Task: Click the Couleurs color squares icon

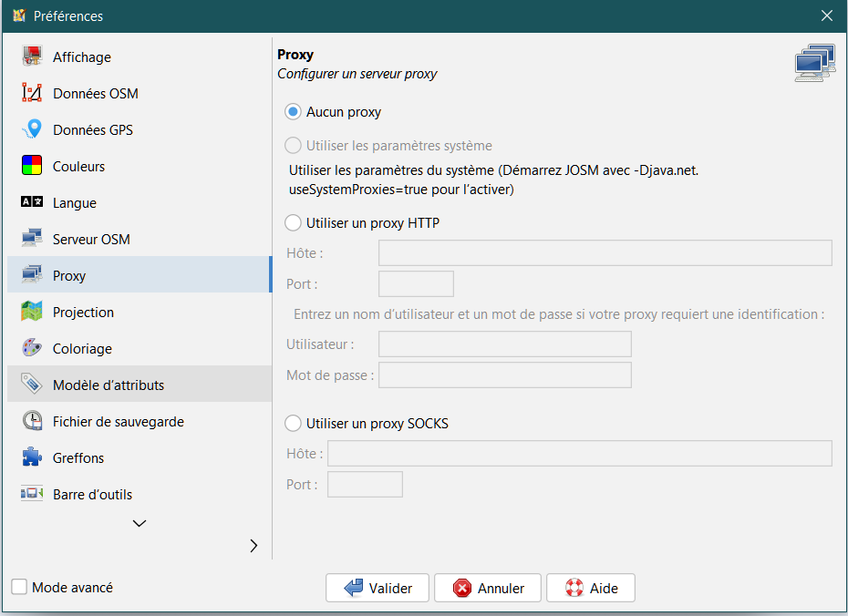Action: [32, 167]
